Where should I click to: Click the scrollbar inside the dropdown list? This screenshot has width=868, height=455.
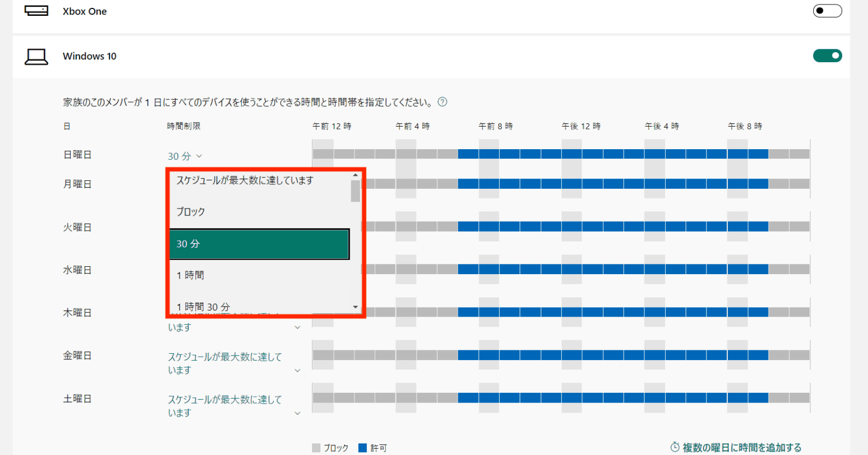355,192
